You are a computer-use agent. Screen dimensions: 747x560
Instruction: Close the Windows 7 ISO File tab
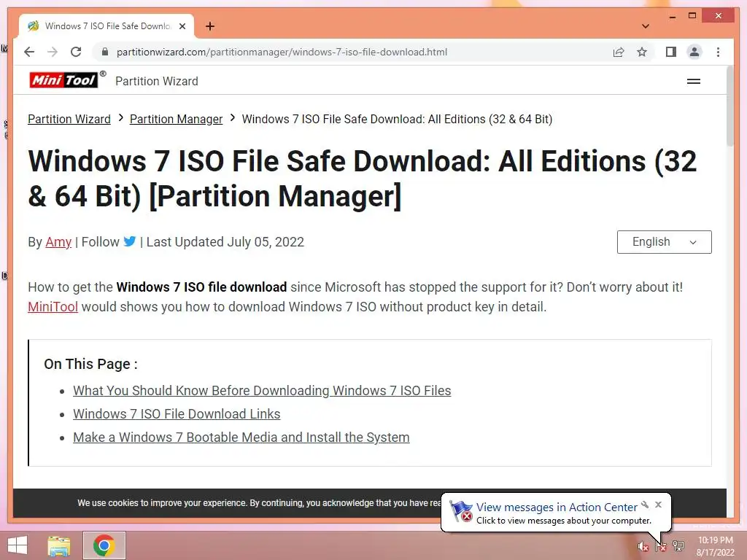(x=182, y=26)
